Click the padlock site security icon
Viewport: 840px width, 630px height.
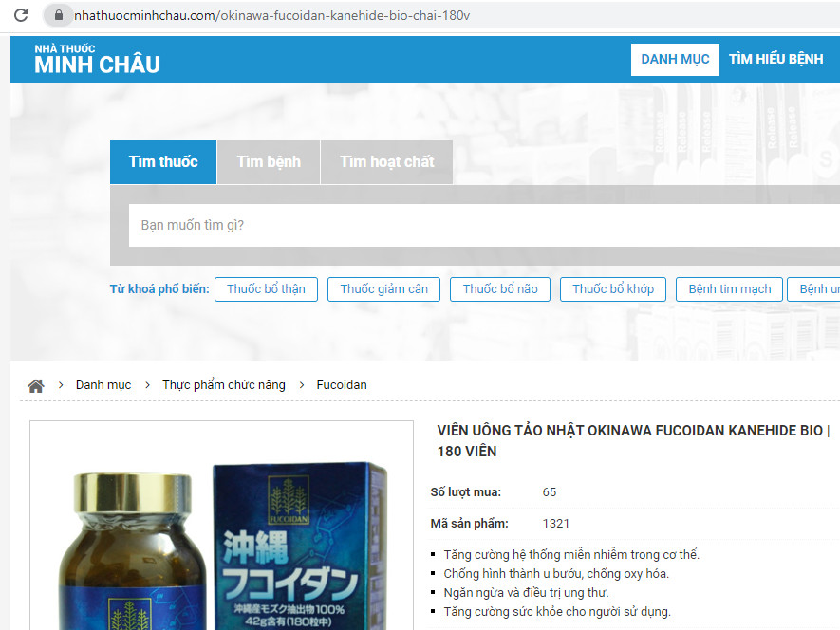point(59,15)
